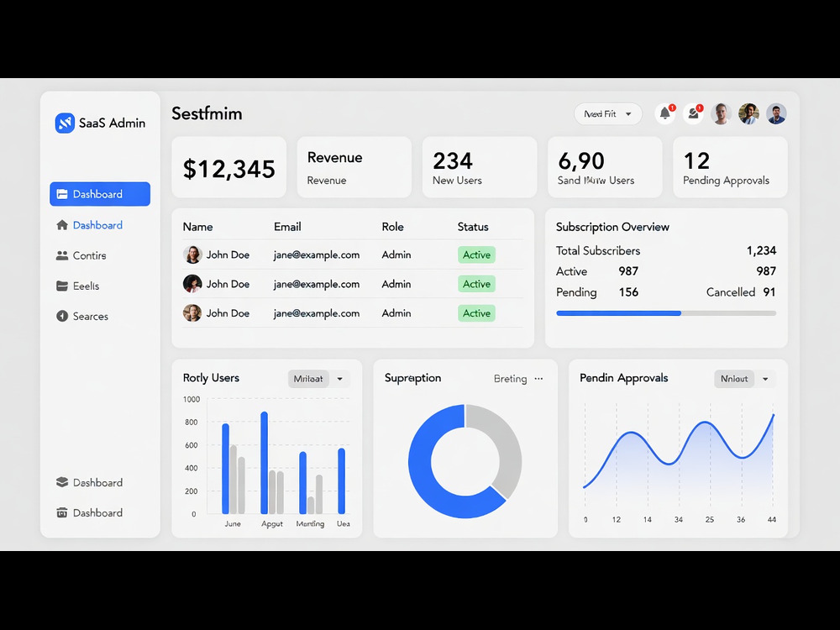The width and height of the screenshot is (840, 630).
Task: Click the middle profile avatar in the header
Action: (x=749, y=113)
